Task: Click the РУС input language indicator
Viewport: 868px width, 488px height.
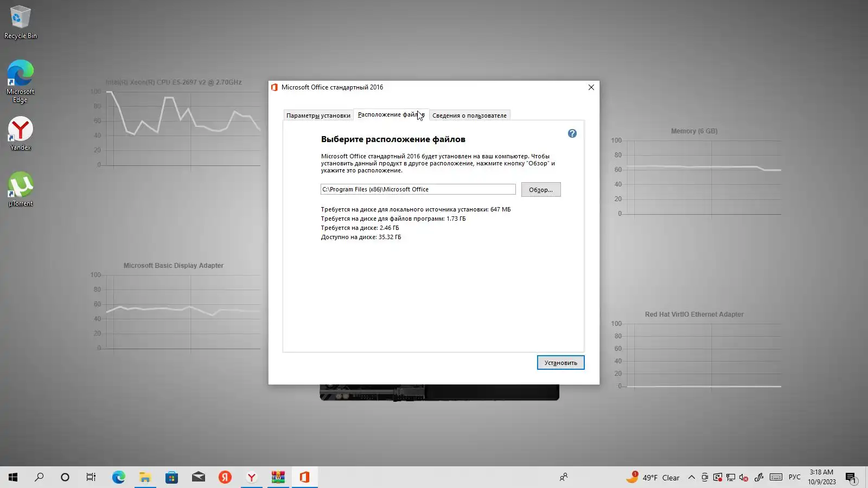Action: [x=795, y=477]
